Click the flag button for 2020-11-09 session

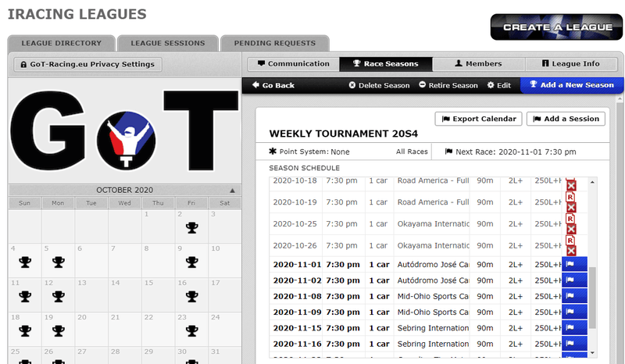(574, 312)
